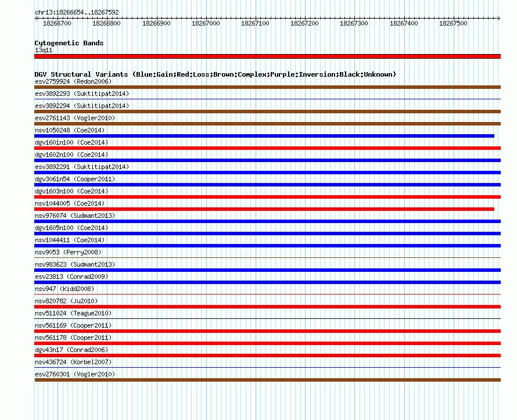Screen dimensions: 517x420
Task: Open variant nsv976074 (Sudmant2013) label
Action: 75,216
